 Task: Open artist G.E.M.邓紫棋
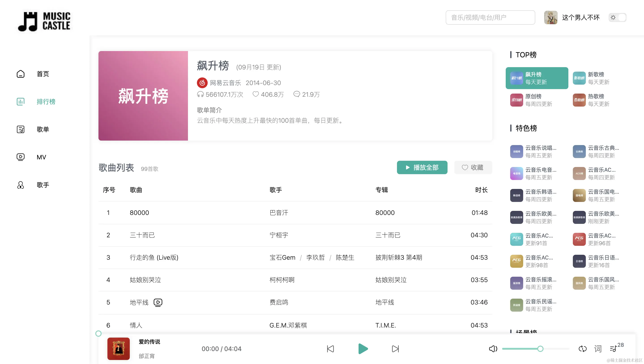click(x=288, y=325)
